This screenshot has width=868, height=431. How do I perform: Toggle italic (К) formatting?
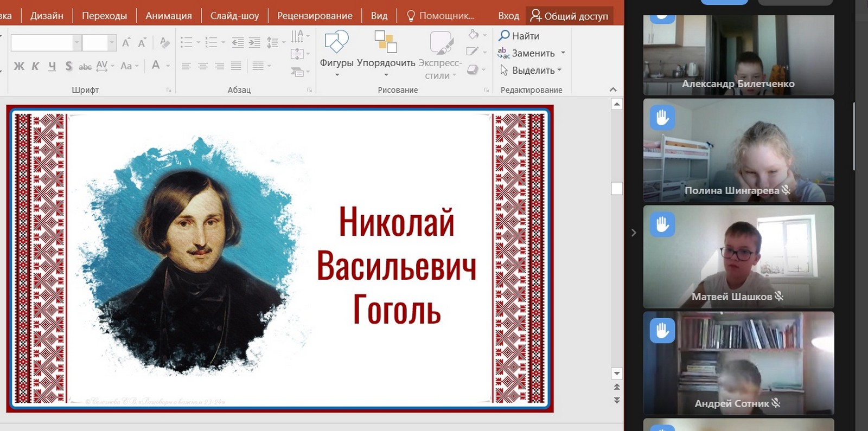(x=35, y=66)
